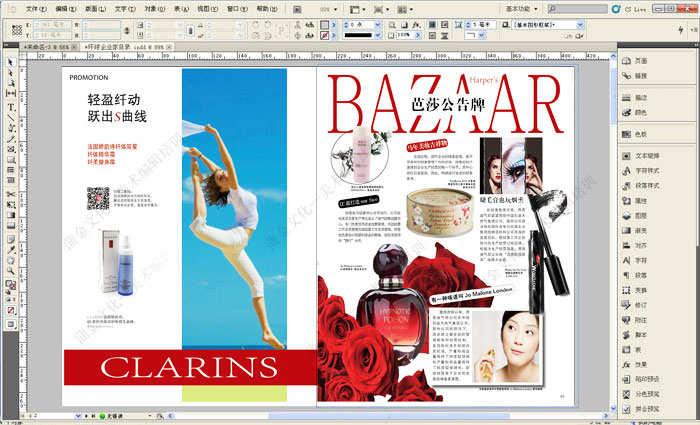This screenshot has width=700, height=425.
Task: Open the screen mode dropdown
Action: 381,9
